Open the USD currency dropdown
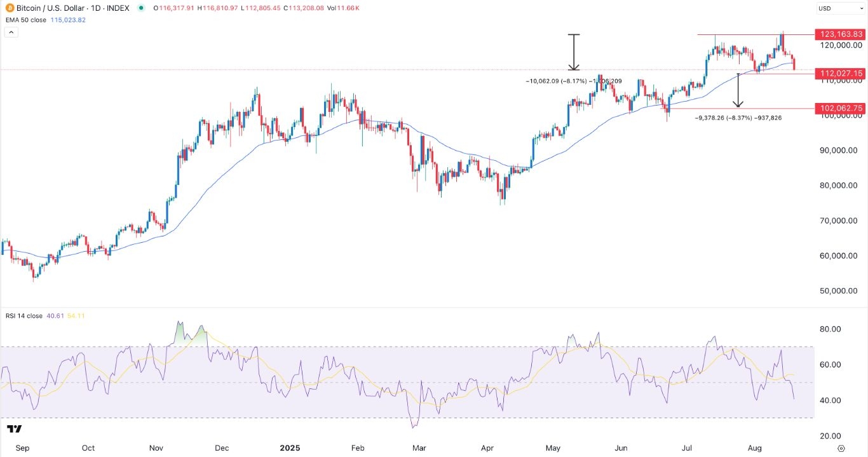The image size is (868, 457). click(x=839, y=9)
